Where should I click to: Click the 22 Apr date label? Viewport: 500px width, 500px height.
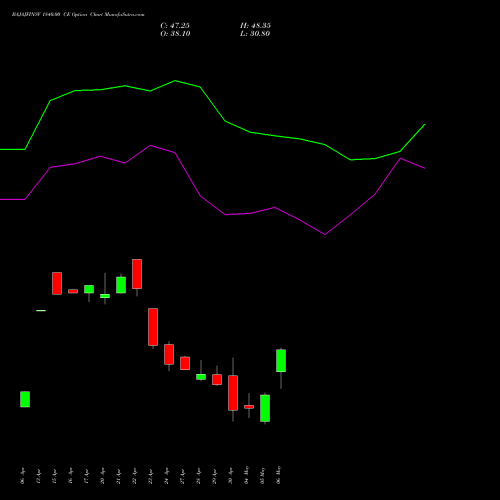click(135, 476)
